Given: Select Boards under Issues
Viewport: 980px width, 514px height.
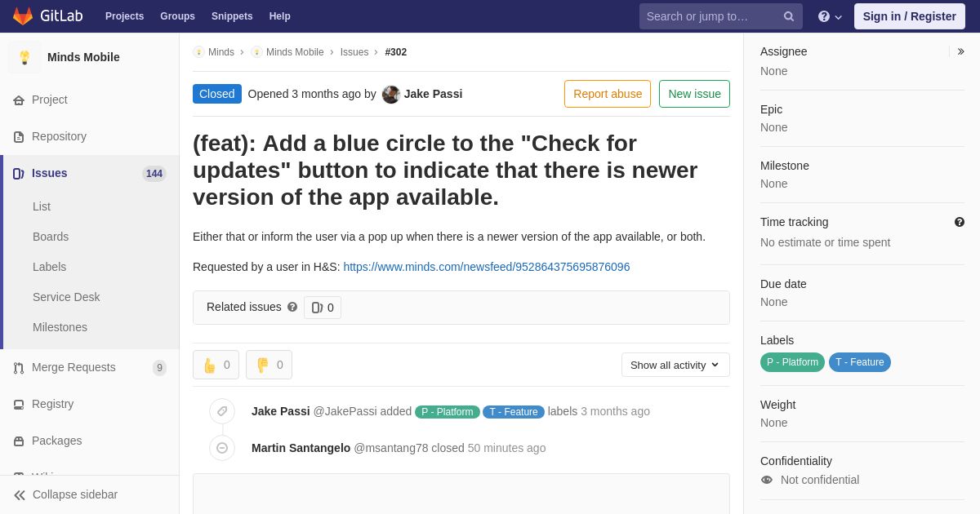Looking at the screenshot, I should point(51,237).
